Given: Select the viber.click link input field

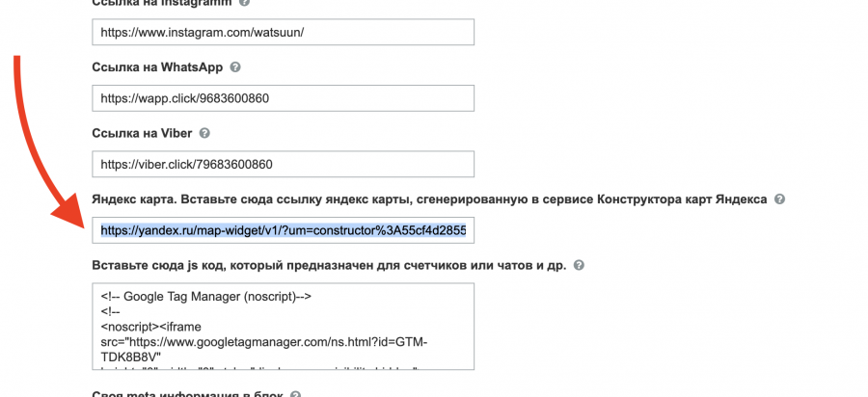Looking at the screenshot, I should click(x=283, y=164).
